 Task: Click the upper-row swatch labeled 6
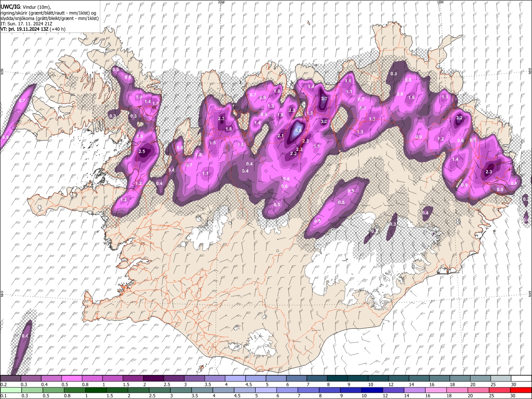(296, 378)
